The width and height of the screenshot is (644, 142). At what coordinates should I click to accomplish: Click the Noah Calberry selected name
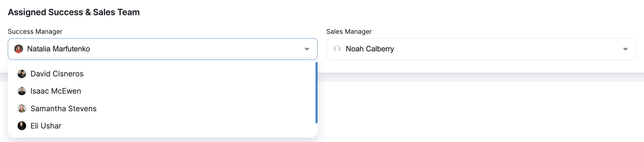coord(370,49)
